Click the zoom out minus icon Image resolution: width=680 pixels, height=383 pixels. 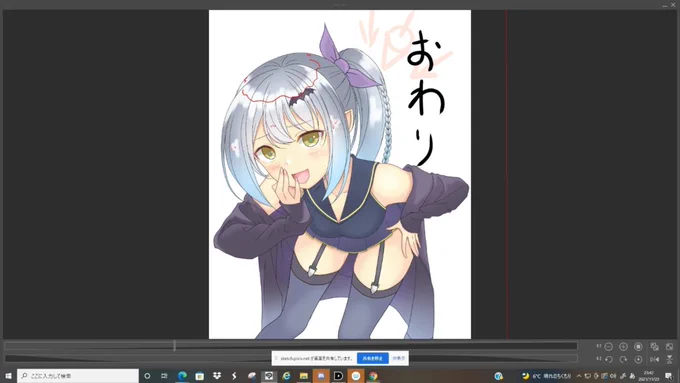(608, 346)
